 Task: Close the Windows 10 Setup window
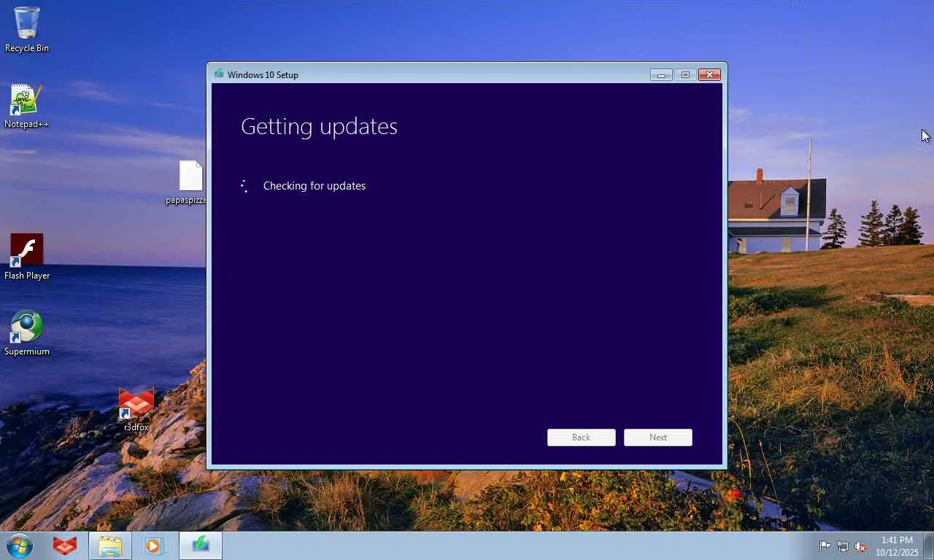coord(709,74)
